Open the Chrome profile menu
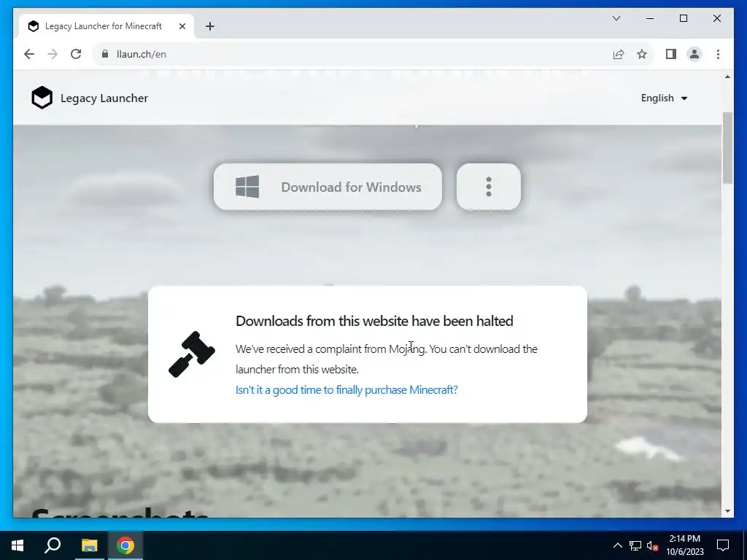This screenshot has width=747, height=560. (694, 54)
